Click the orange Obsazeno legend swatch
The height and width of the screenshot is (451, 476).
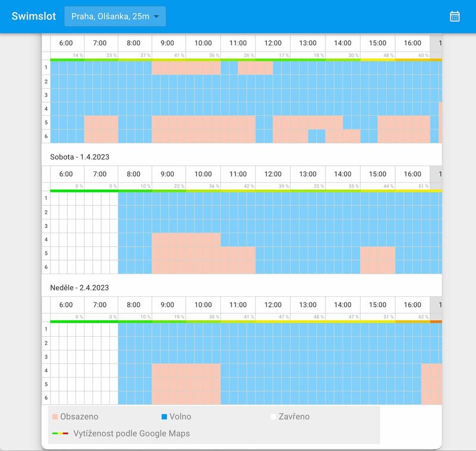55,416
